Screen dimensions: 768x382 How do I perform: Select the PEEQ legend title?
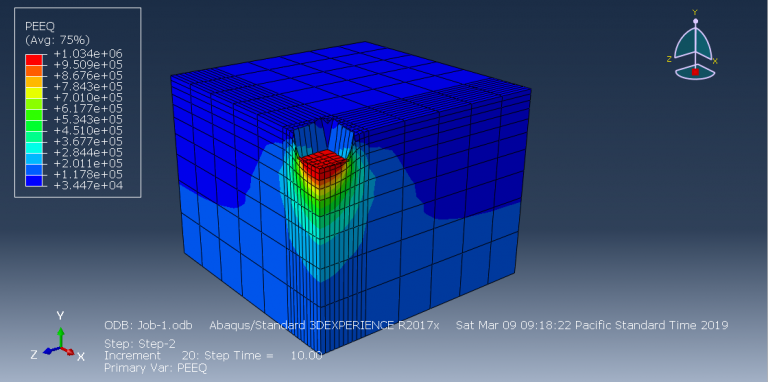coord(35,27)
